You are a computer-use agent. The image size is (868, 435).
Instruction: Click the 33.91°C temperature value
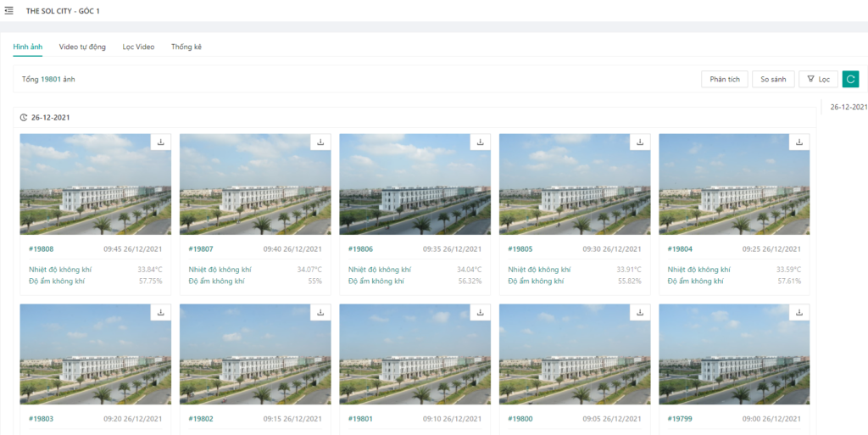point(629,270)
